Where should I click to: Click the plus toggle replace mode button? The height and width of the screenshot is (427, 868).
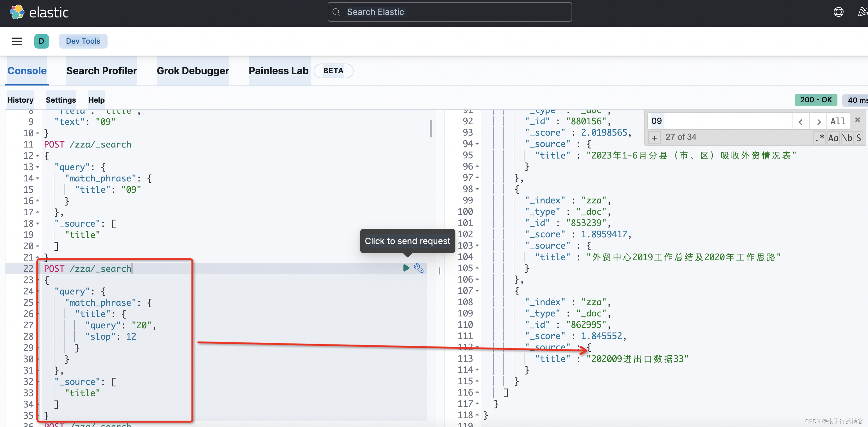pos(654,138)
